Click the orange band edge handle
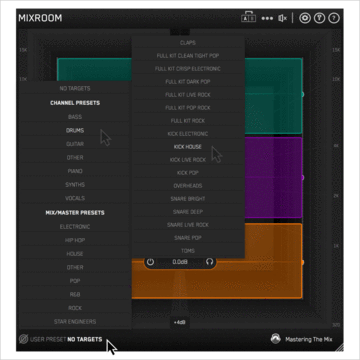The image size is (360, 360). click(302, 262)
